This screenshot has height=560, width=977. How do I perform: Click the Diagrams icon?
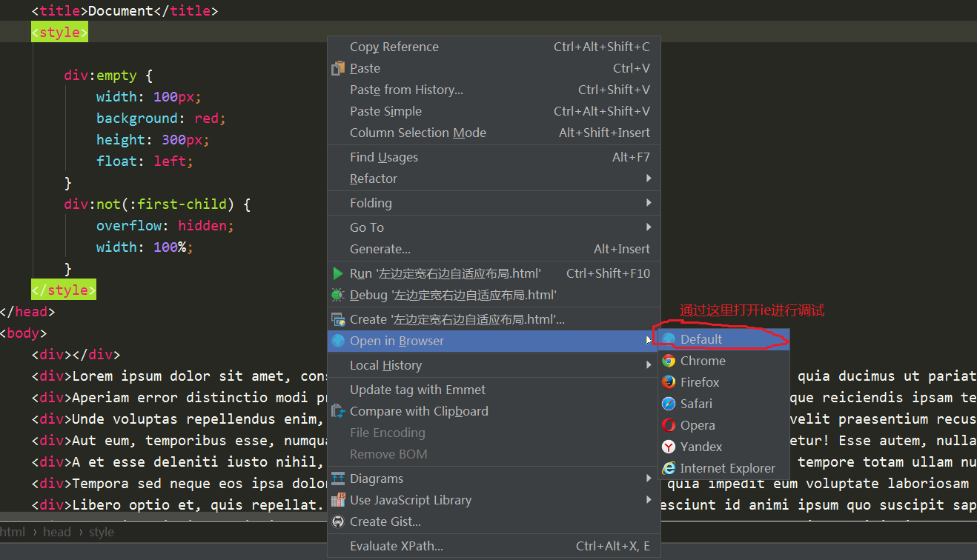338,479
